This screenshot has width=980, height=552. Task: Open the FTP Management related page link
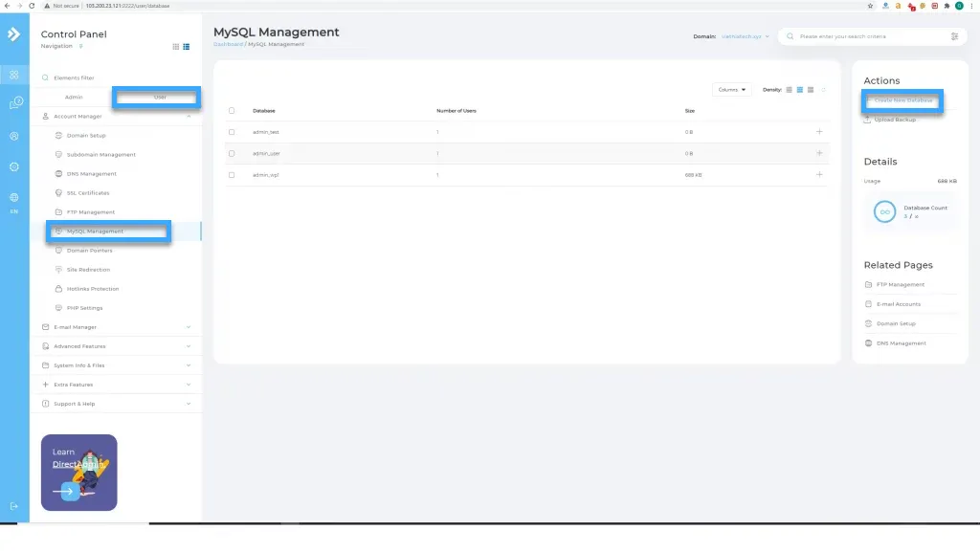pyautogui.click(x=900, y=284)
